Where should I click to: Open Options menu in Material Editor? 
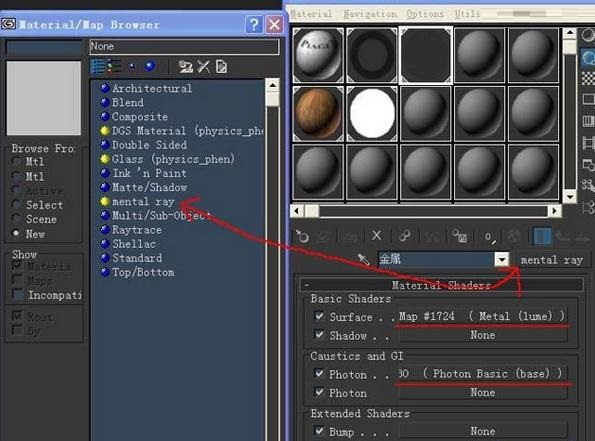425,14
